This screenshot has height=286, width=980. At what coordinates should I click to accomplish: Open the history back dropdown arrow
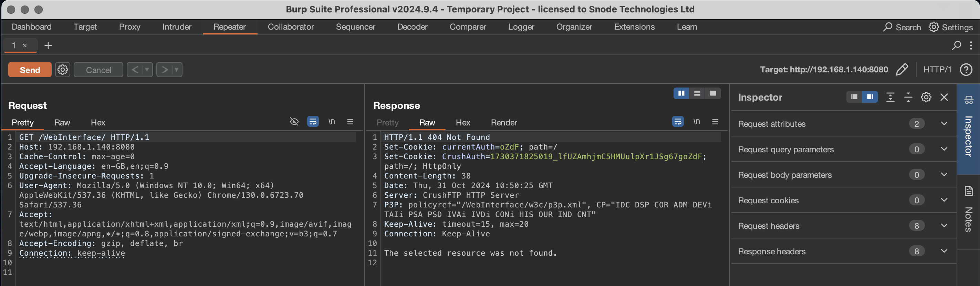tap(147, 70)
